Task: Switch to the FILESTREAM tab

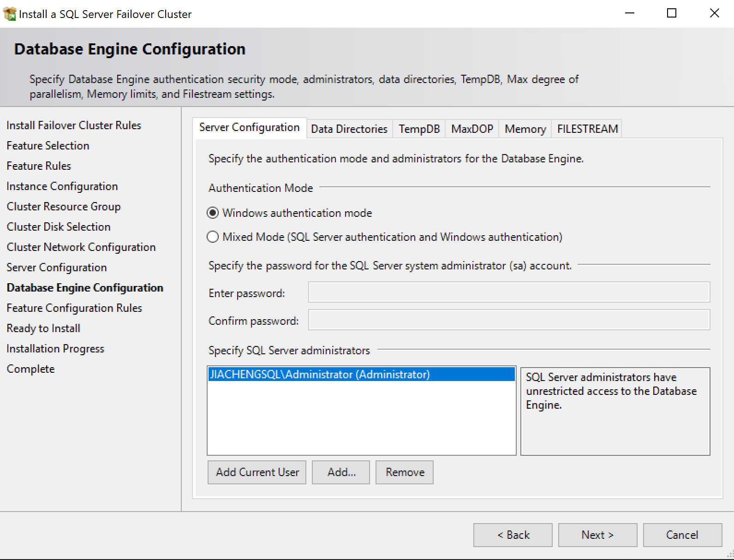Action: coord(587,129)
